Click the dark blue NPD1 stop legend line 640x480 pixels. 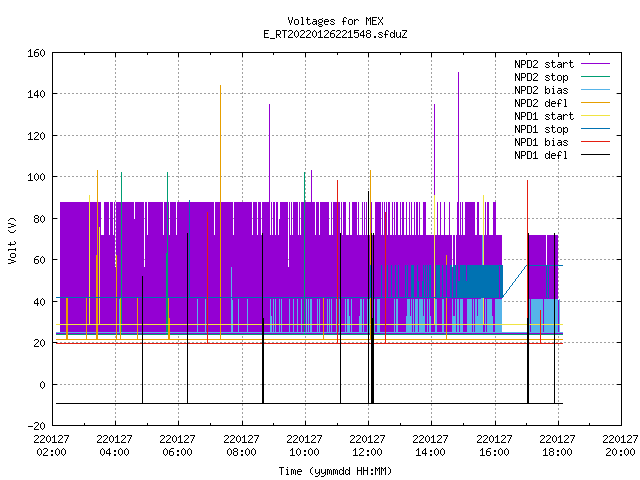click(x=596, y=129)
